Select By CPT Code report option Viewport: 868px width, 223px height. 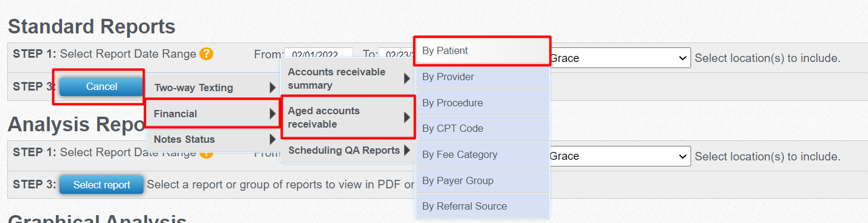point(483,129)
